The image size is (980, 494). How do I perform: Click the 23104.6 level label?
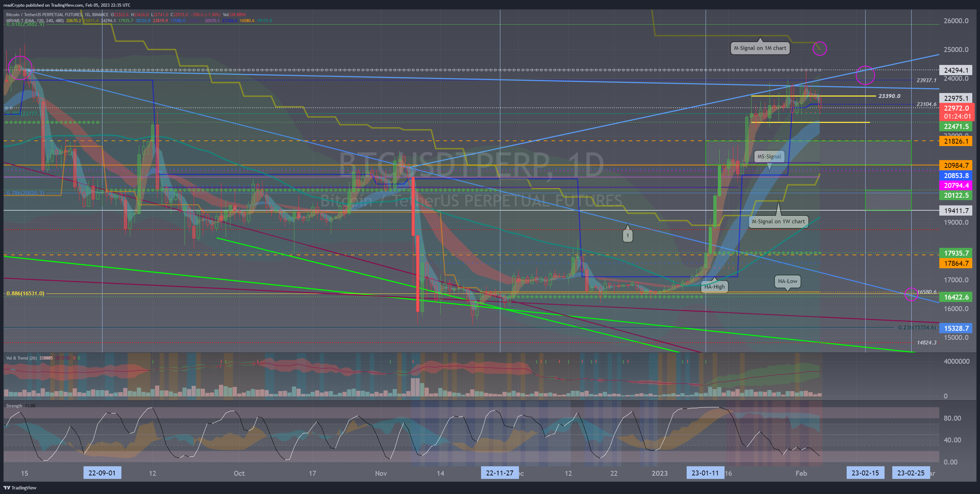tap(926, 104)
